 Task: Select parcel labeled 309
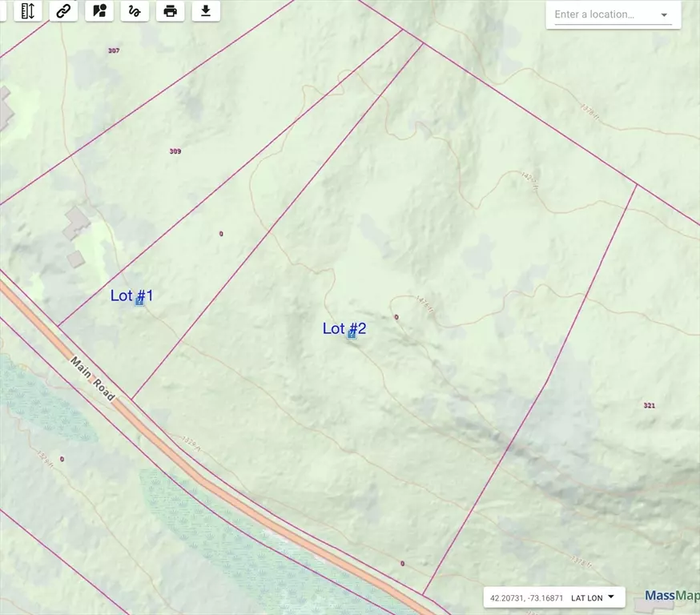(175, 151)
